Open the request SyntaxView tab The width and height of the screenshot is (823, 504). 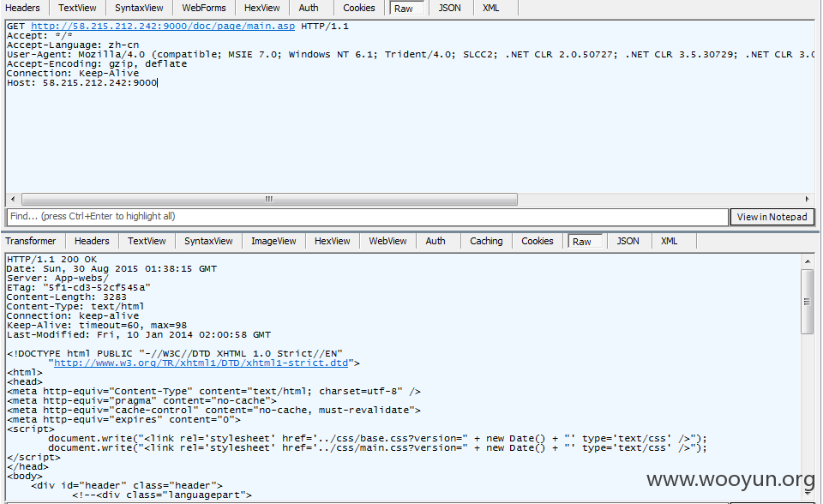tap(139, 8)
